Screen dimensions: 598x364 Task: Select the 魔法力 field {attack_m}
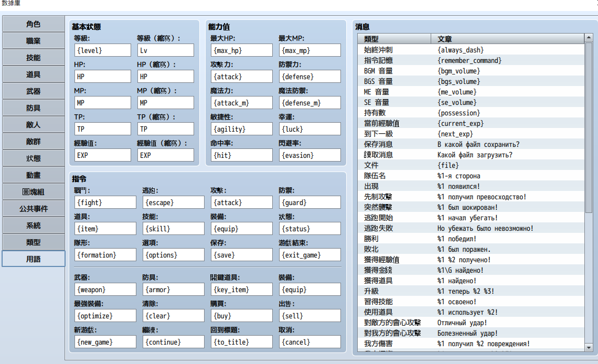(242, 103)
